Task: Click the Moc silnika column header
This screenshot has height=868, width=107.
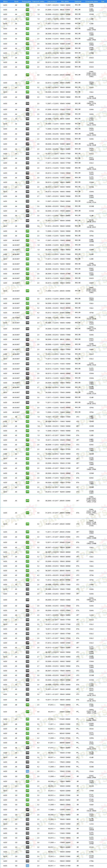Action: tap(65, 1)
